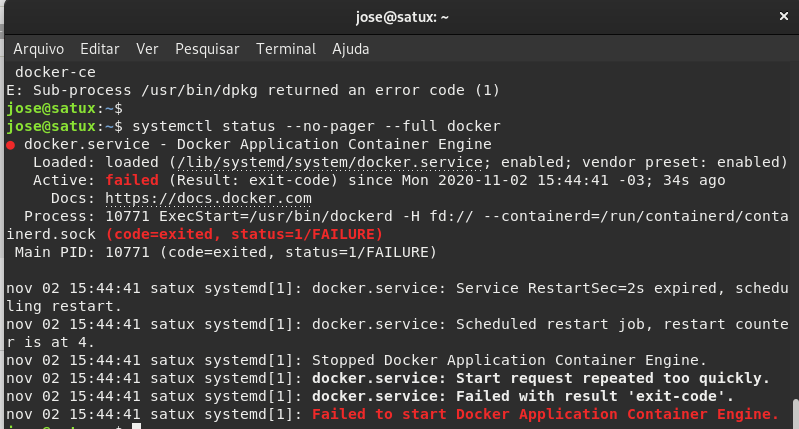Click the red 'failed' status word
Viewport: 799px width, 429px height.
pos(132,180)
